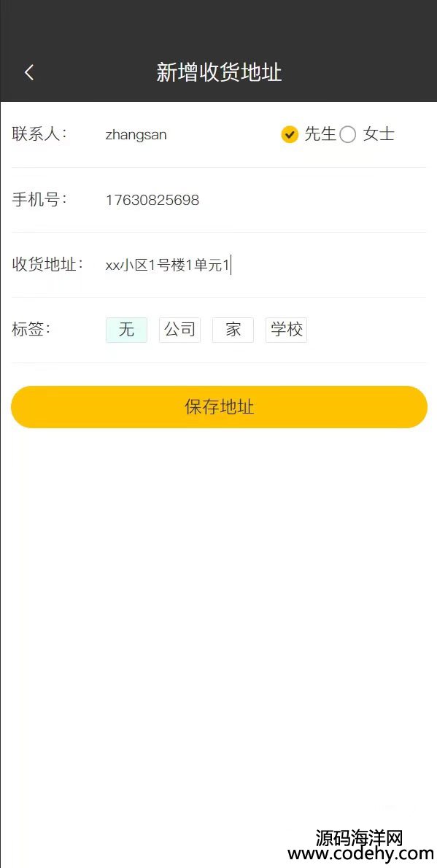This screenshot has height=868, width=437.
Task: Click into the 收货地址 address input
Action: (264, 266)
